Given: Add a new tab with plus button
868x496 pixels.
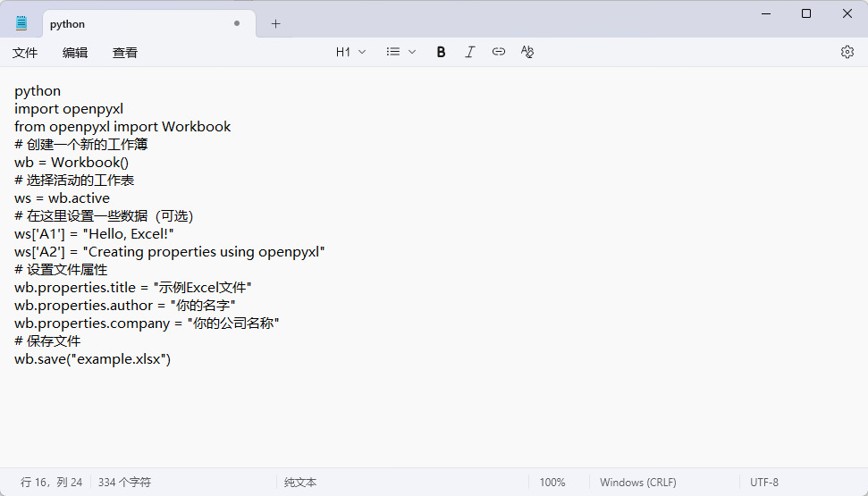Looking at the screenshot, I should tap(275, 24).
